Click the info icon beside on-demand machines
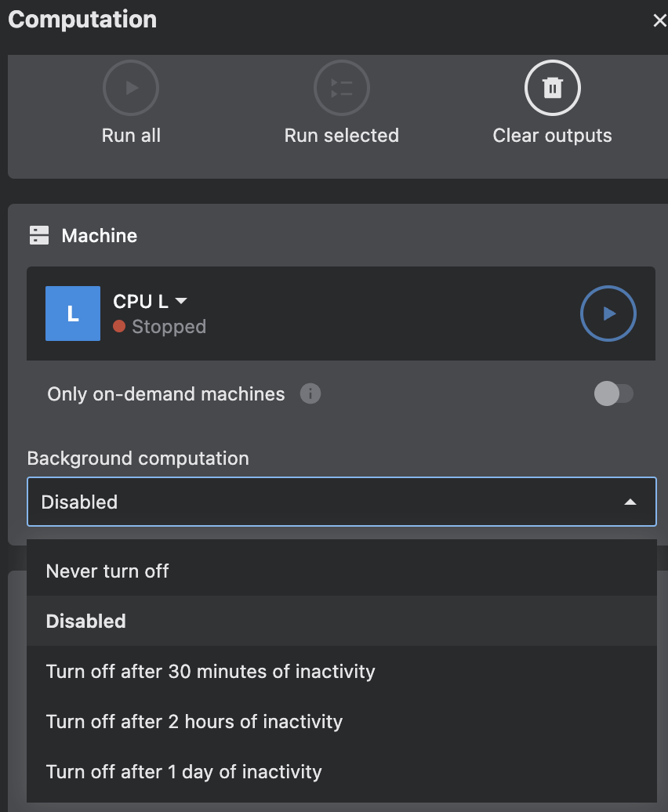 point(310,394)
